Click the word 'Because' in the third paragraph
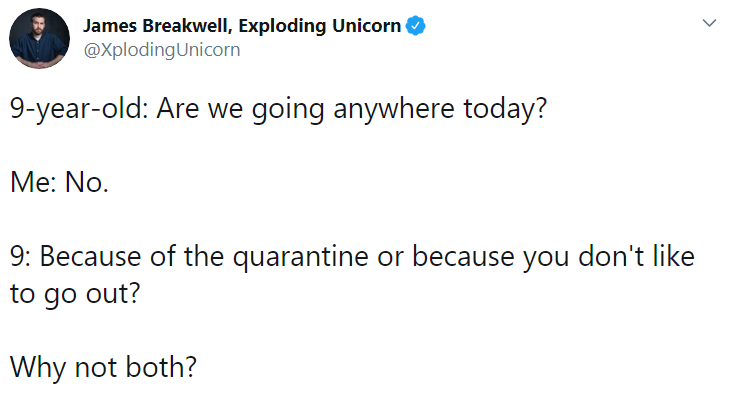This screenshot has height=393, width=730. [x=90, y=257]
